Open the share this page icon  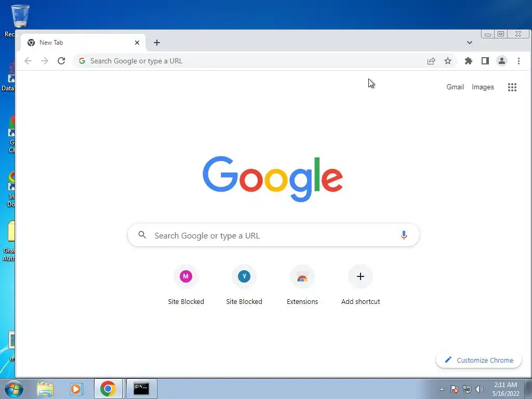pos(431,61)
